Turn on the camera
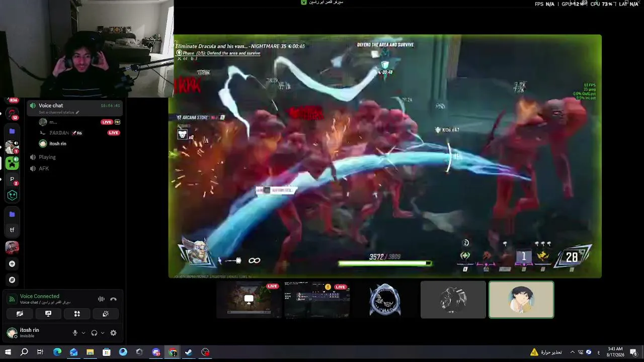This screenshot has height=362, width=644. click(20, 314)
